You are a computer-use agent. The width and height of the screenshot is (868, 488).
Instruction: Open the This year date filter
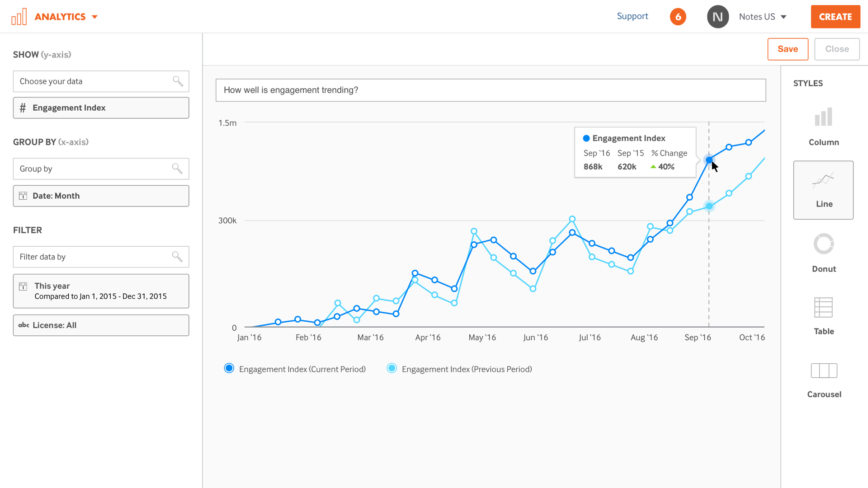[x=101, y=291]
